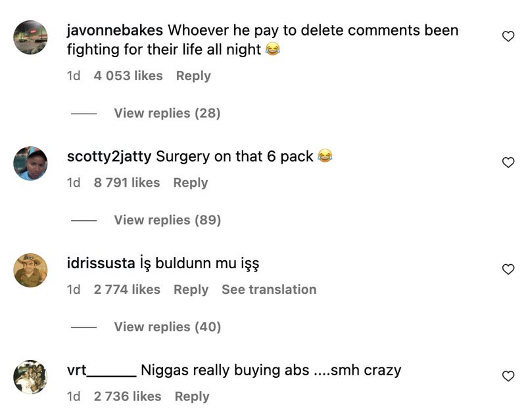
Task: Open the scotty2jatty username link
Action: (109, 156)
